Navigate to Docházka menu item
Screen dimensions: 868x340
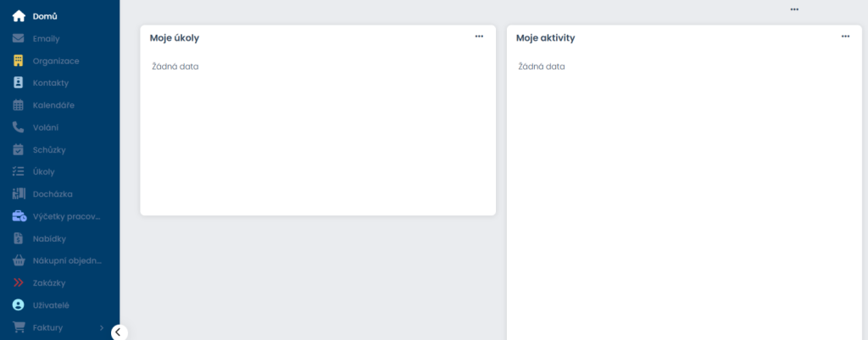coord(53,194)
